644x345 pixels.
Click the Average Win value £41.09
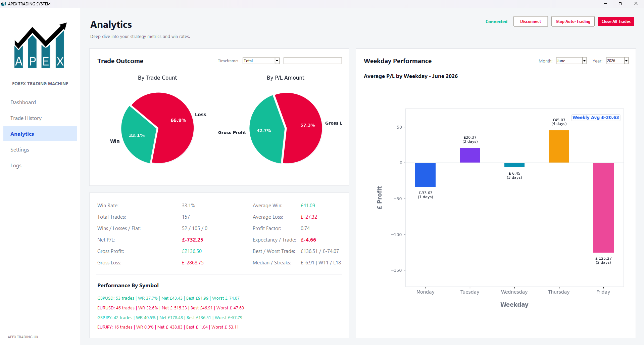pyautogui.click(x=308, y=205)
